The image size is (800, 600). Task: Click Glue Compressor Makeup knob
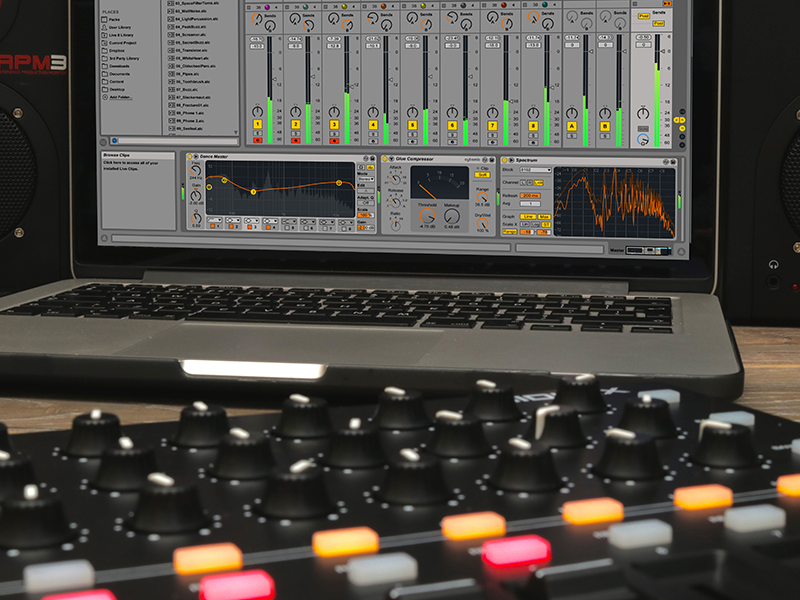(452, 217)
